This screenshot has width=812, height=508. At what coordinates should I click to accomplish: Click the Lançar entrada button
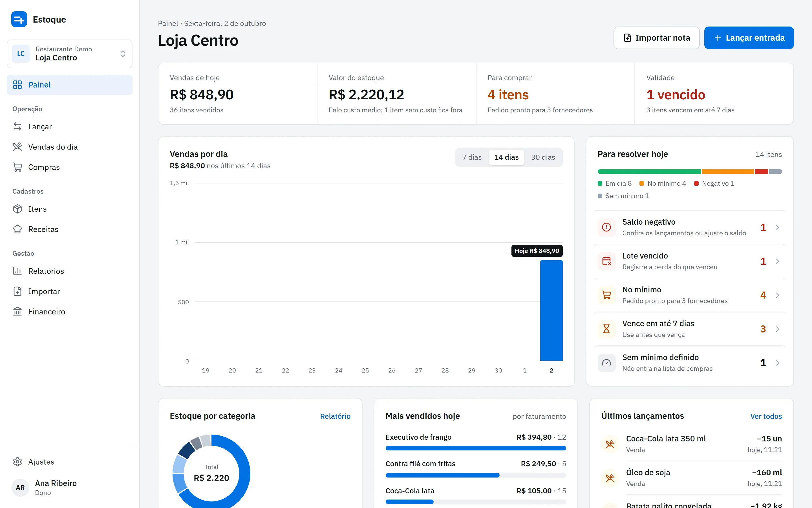749,38
